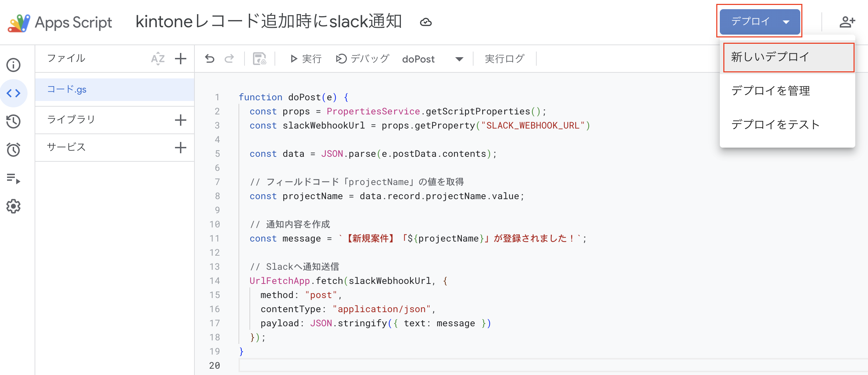Image resolution: width=868 pixels, height=375 pixels.
Task: View Project History via clock-arrow icon
Action: (x=13, y=121)
